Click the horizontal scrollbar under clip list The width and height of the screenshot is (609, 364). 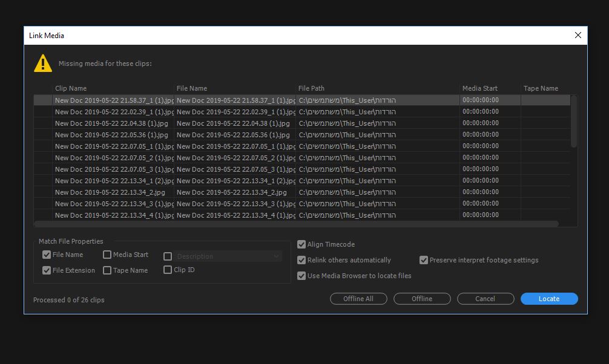click(x=297, y=224)
